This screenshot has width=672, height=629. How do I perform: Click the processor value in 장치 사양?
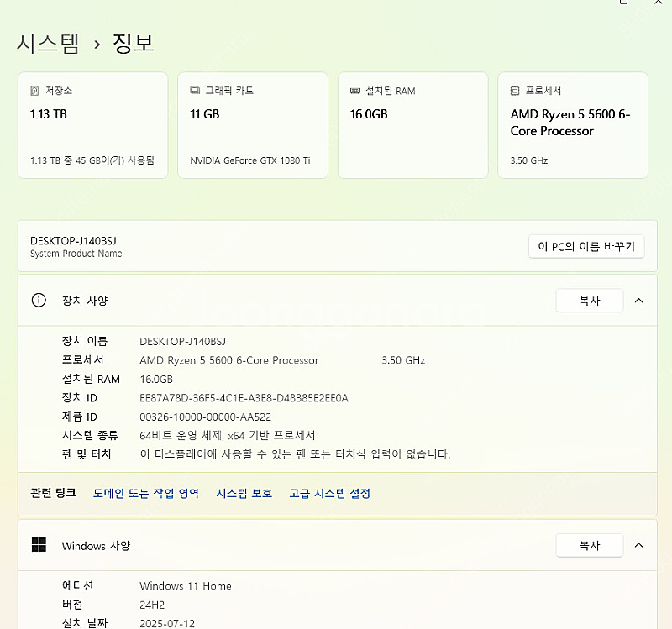229,360
